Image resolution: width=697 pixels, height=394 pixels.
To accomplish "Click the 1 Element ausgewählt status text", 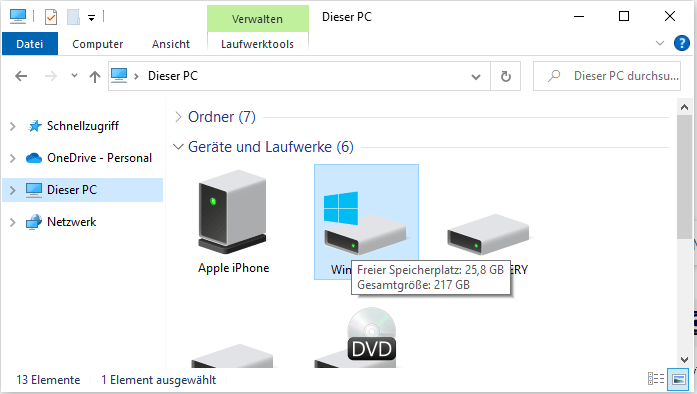I will click(159, 380).
